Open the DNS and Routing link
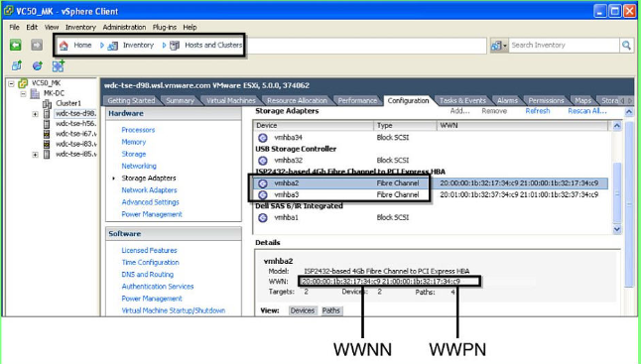 click(x=148, y=275)
